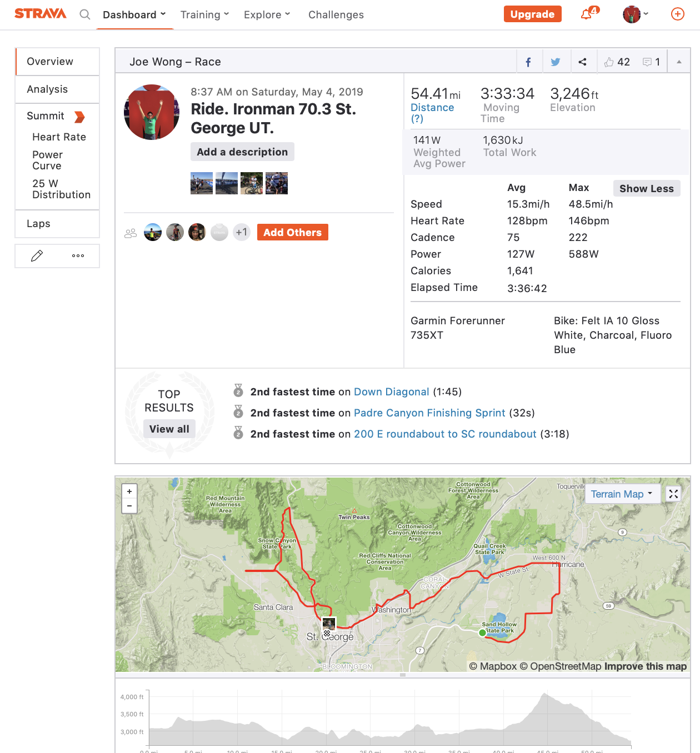Give kudos with thumbs-up icon
The image size is (700, 753).
click(x=609, y=62)
